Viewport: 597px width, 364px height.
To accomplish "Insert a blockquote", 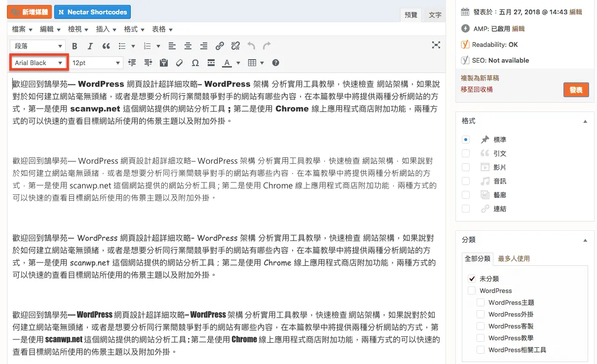I will [x=106, y=46].
